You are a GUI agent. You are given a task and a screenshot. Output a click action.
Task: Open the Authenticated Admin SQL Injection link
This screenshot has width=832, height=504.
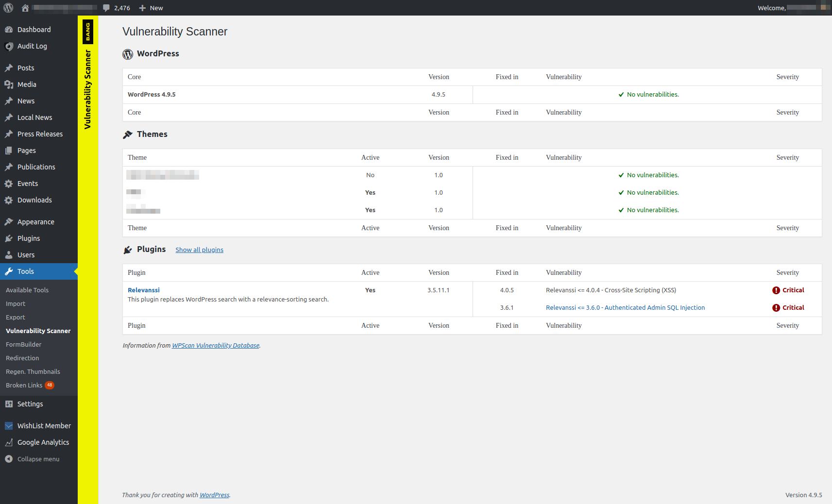click(625, 307)
